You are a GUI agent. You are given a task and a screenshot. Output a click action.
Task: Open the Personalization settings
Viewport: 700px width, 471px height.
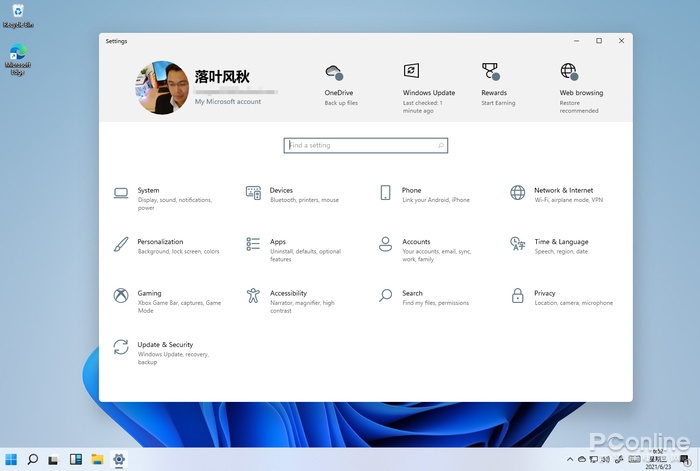click(160, 242)
